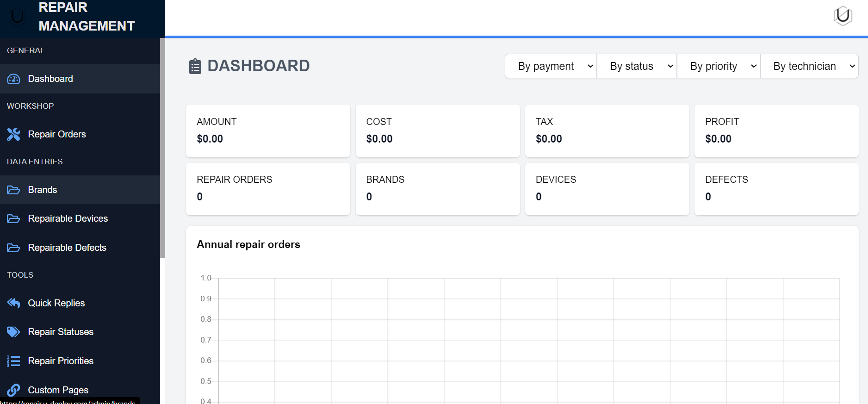Click the Repair Orders wrench icon
This screenshot has height=404, width=868.
pyautogui.click(x=13, y=134)
